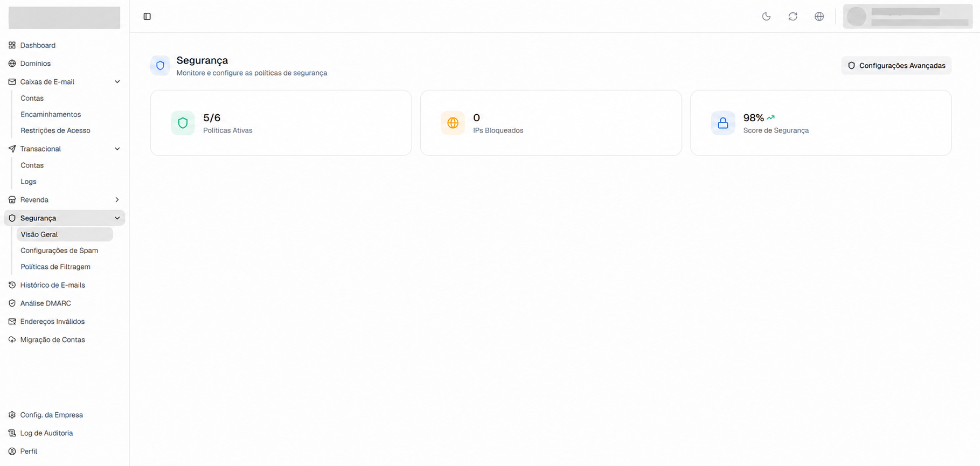The height and width of the screenshot is (466, 980).
Task: Click the Domínios globe icon in sidebar
Action: click(x=12, y=64)
